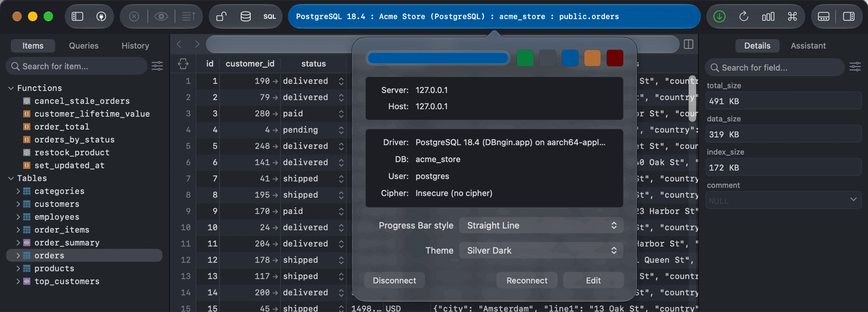
Task: Pick the dark red connection color swatch
Action: point(615,58)
